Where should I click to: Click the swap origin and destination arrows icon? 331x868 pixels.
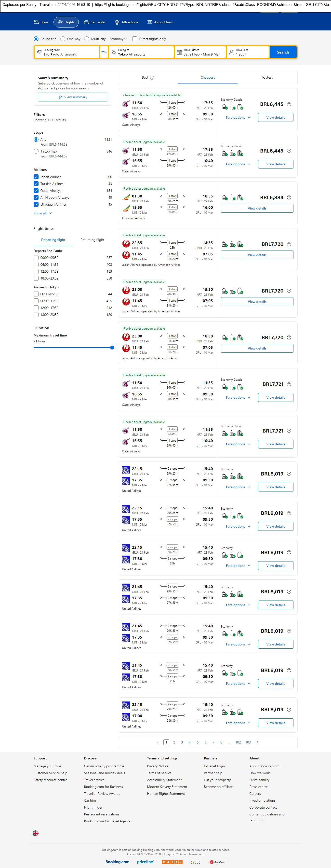click(104, 52)
